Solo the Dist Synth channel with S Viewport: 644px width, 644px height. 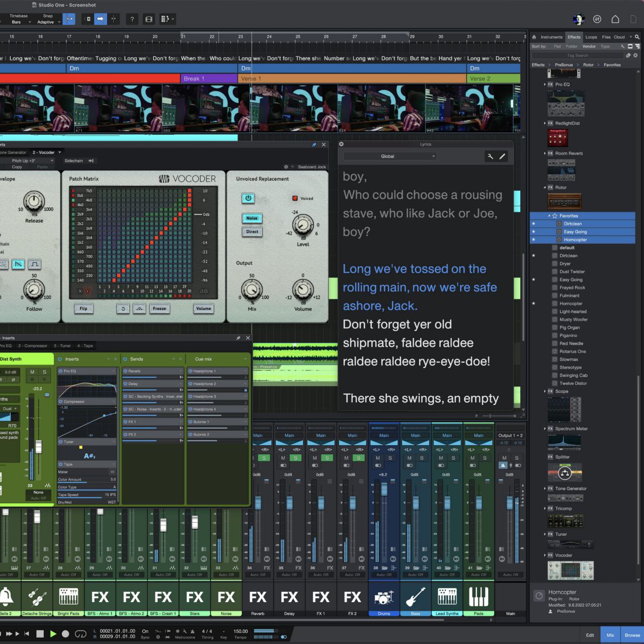click(44, 372)
